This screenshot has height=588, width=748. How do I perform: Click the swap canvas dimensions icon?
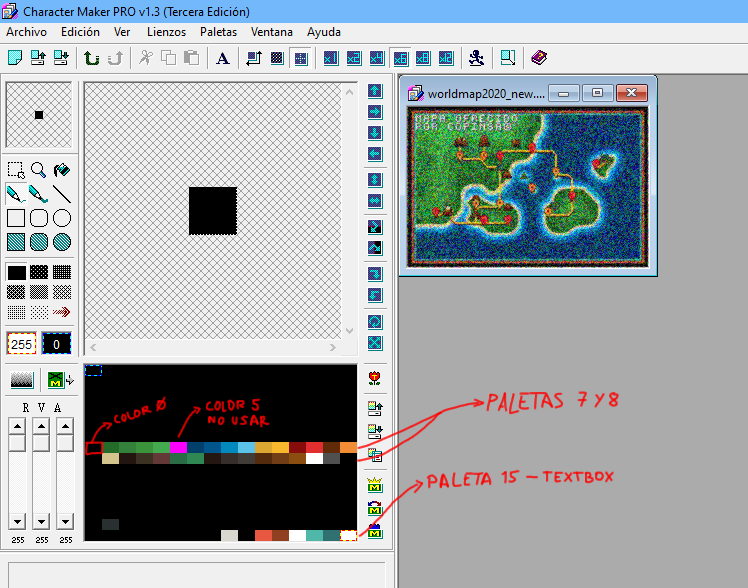pyautogui.click(x=253, y=58)
